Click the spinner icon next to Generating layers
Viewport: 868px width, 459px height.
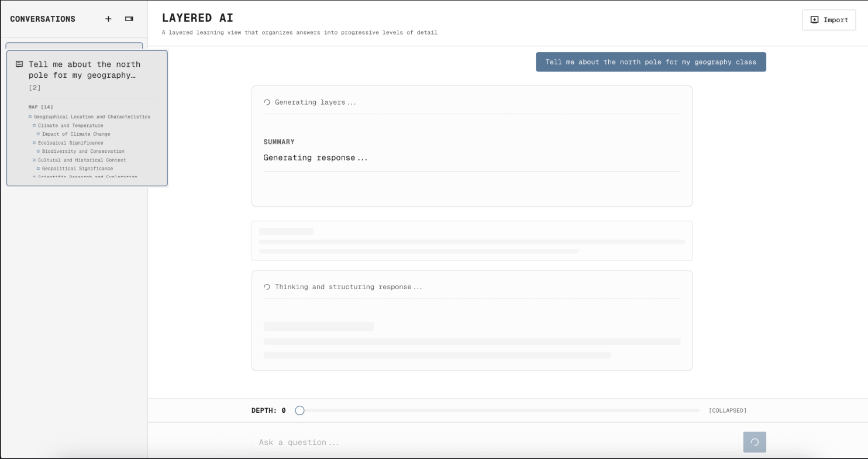(267, 102)
